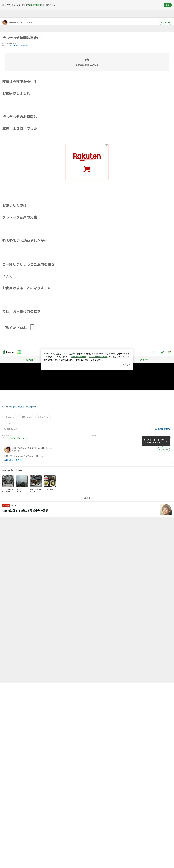Open the ２０２４年９月 theme link
The image size is (174, 868).
tap(13, 45)
